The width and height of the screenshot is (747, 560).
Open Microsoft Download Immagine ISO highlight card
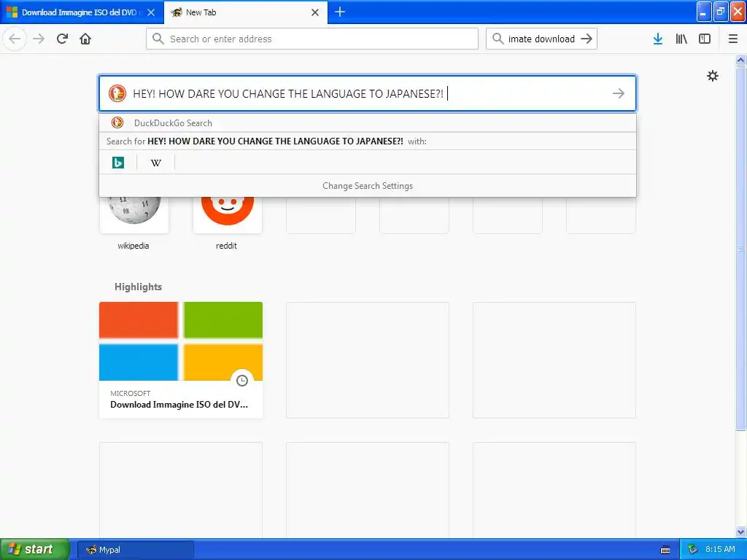pyautogui.click(x=181, y=360)
